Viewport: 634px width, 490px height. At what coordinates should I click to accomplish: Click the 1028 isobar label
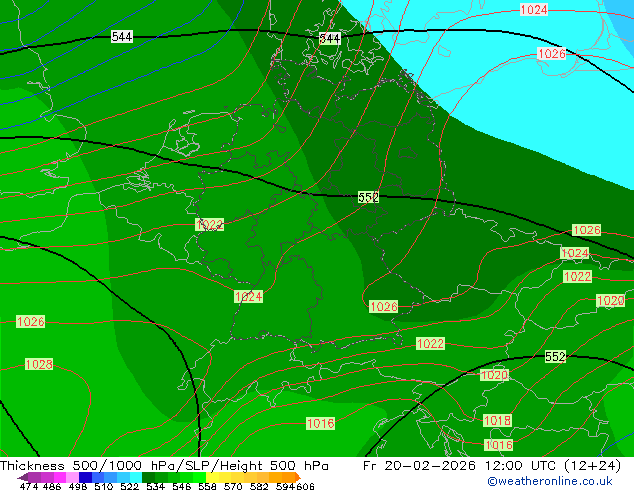tap(39, 364)
